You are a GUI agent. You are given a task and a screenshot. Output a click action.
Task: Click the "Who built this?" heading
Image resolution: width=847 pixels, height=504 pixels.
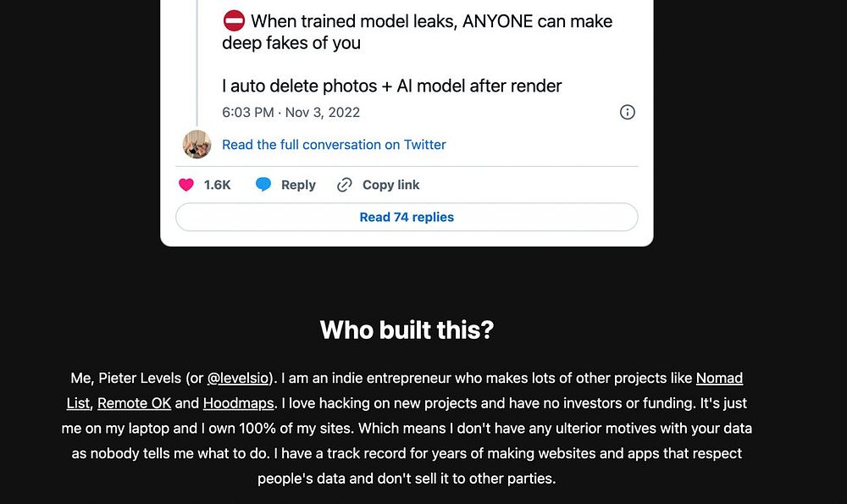[x=407, y=330]
